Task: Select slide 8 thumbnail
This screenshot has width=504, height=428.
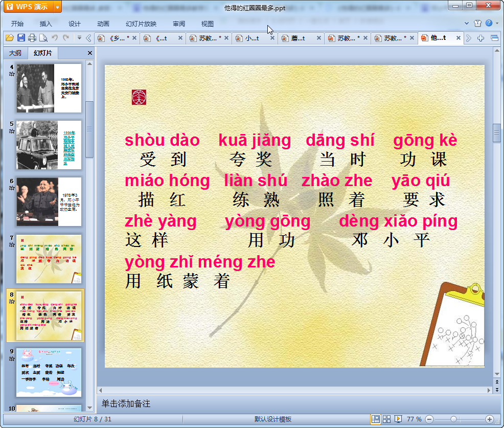Action: click(49, 316)
